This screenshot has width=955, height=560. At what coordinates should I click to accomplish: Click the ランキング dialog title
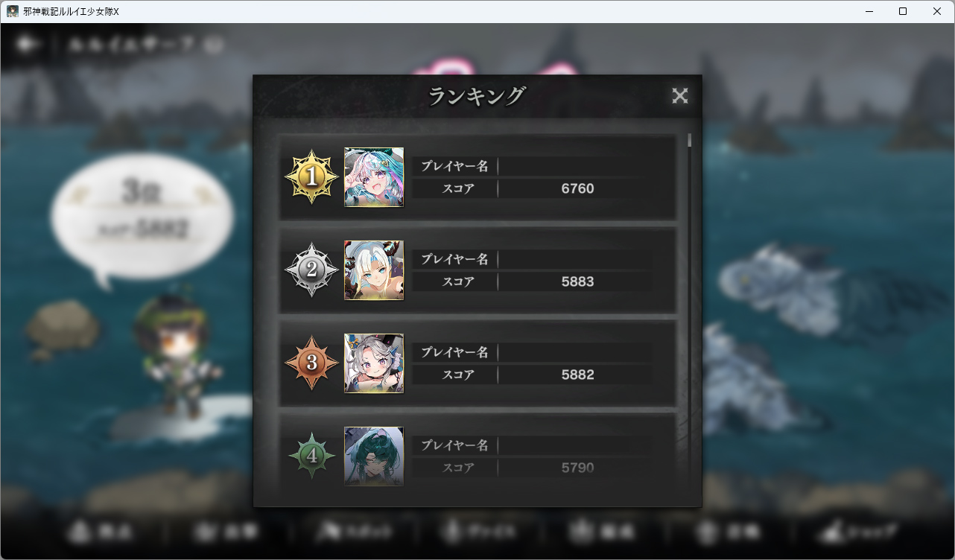click(x=477, y=96)
